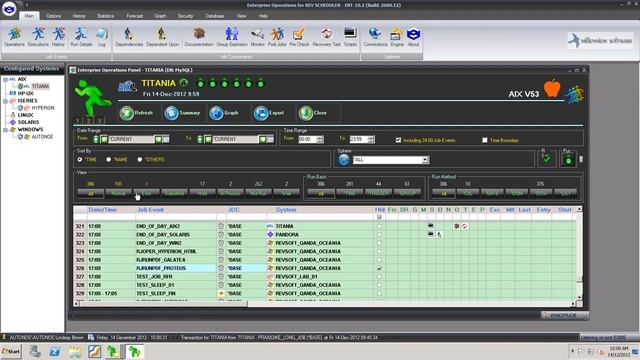Collapse the ISERIES tree node
This screenshot has height=360, width=640.
tap(5, 101)
